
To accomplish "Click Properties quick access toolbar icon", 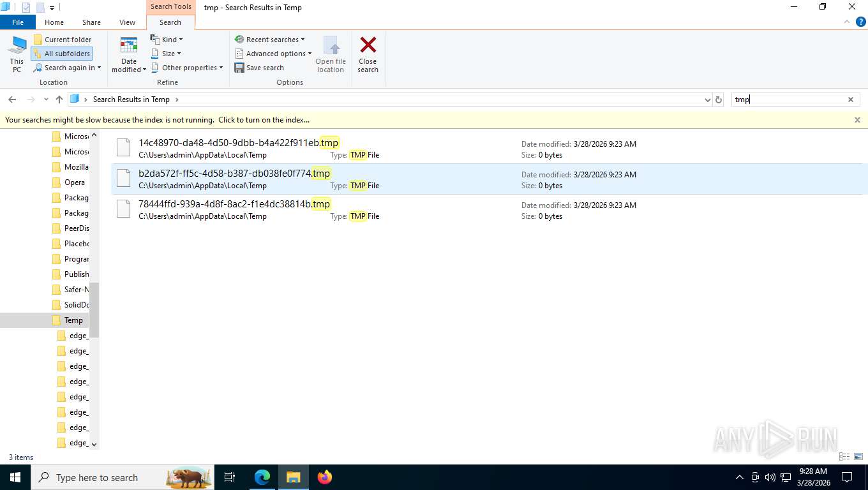I will [x=26, y=8].
